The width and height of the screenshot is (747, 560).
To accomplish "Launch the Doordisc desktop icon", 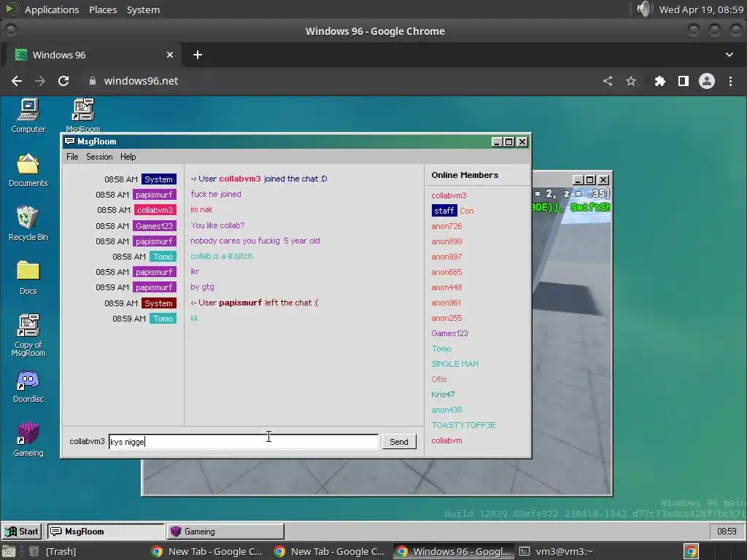I will click(28, 386).
